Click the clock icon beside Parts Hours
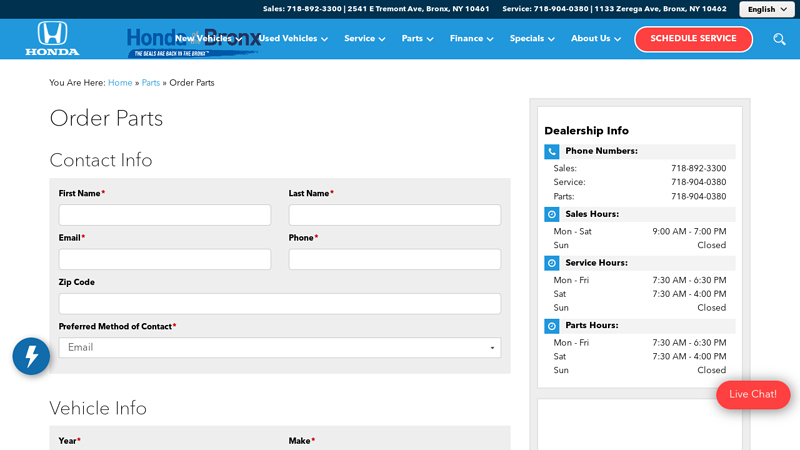This screenshot has width=800, height=450. coord(552,326)
